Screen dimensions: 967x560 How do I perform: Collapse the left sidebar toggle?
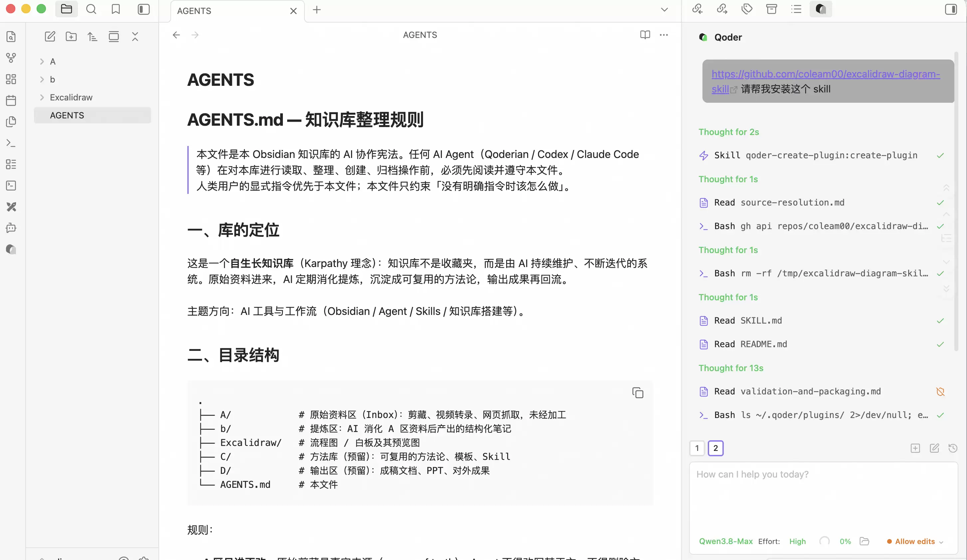(x=143, y=9)
